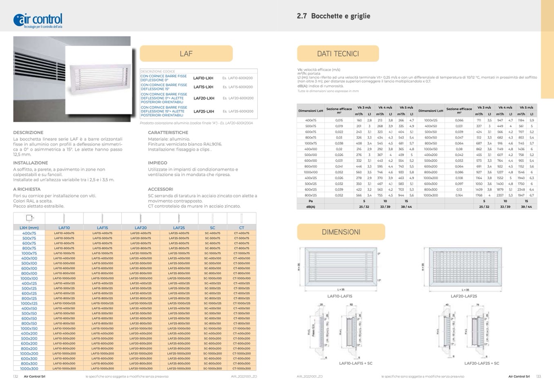
Task: Click the 2.7 Bocchette e griglie section title
Action: point(333,16)
